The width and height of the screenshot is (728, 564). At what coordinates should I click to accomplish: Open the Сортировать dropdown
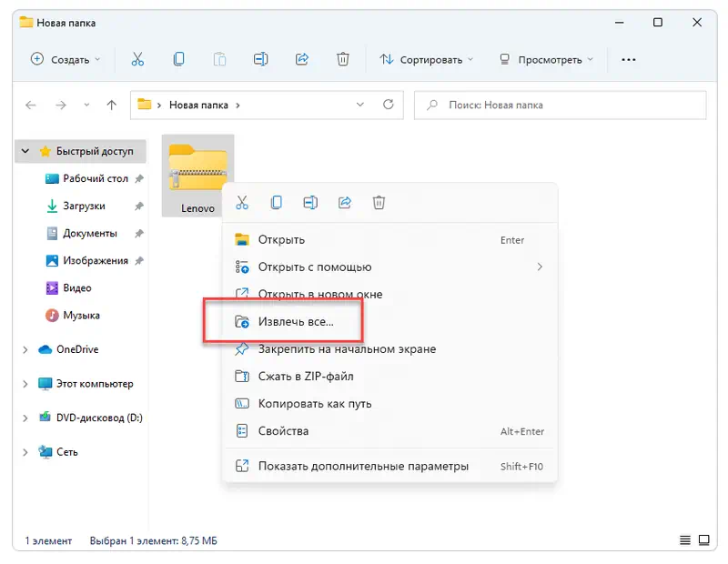pos(426,59)
